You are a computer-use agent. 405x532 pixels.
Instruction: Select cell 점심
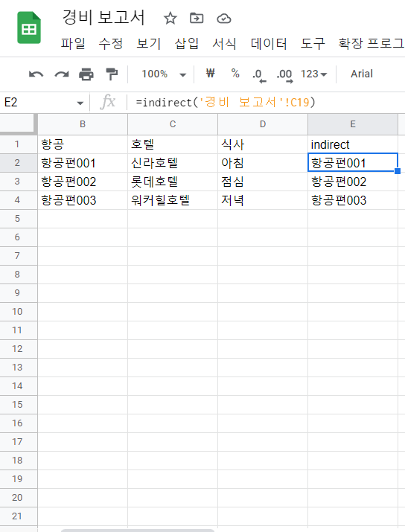pos(263,182)
